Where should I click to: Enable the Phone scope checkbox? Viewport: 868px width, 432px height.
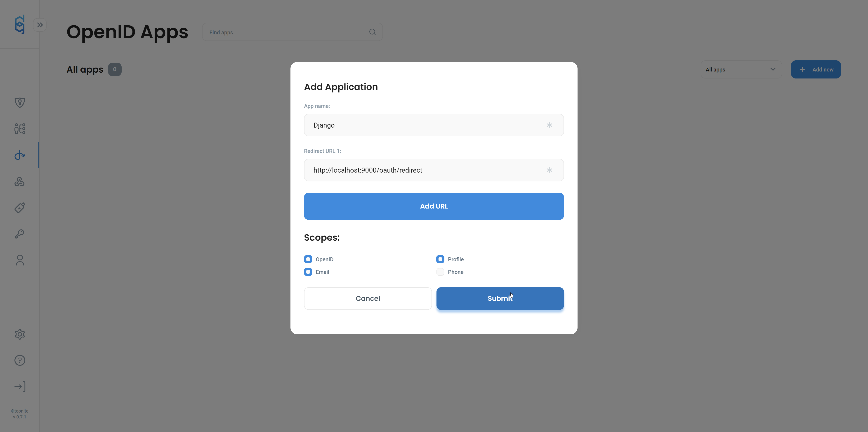point(440,272)
